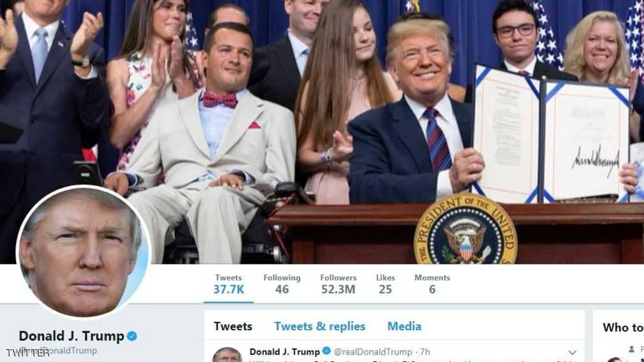Image resolution: width=644 pixels, height=362 pixels.
Task: Click the small avatar on the first tweet
Action: pyautogui.click(x=227, y=355)
